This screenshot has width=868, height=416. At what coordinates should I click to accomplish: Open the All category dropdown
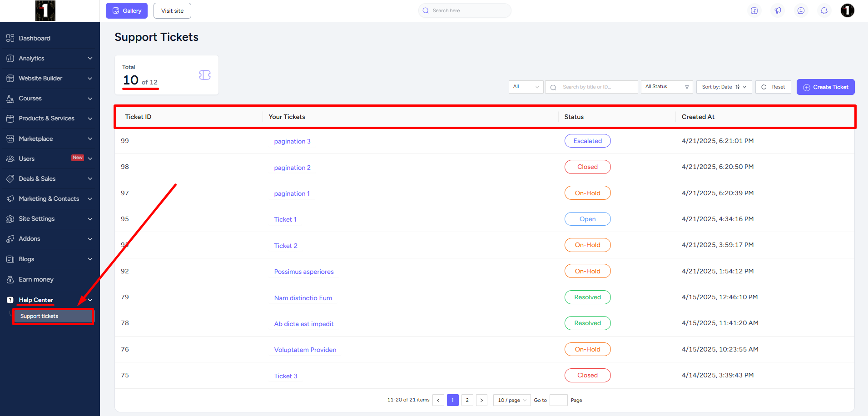tap(526, 87)
